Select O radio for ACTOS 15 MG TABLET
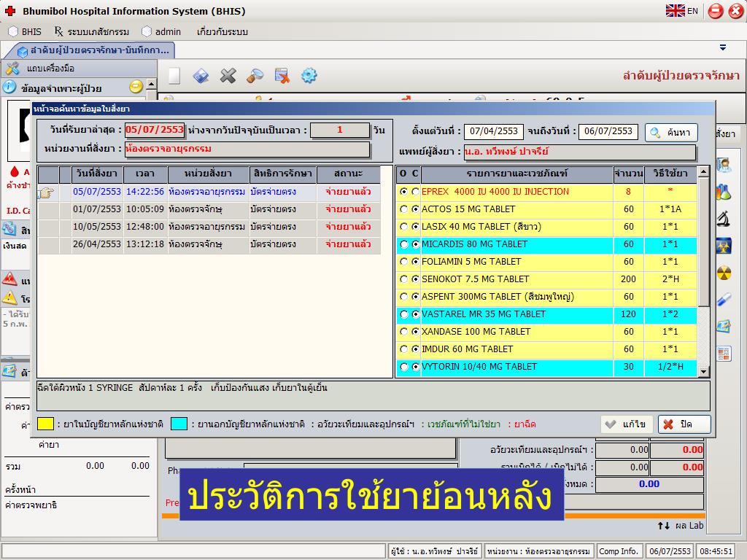Screen dimensions: 747x560 (x=404, y=209)
